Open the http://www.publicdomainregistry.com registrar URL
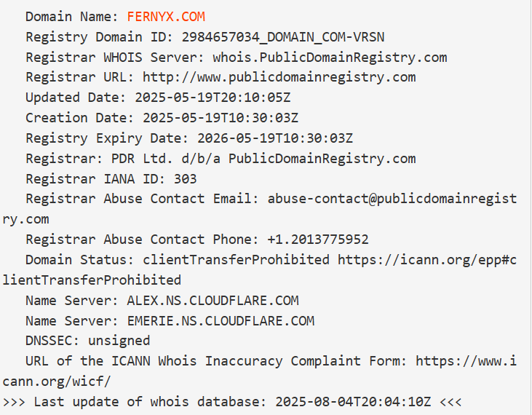The width and height of the screenshot is (532, 415). pyautogui.click(x=279, y=77)
